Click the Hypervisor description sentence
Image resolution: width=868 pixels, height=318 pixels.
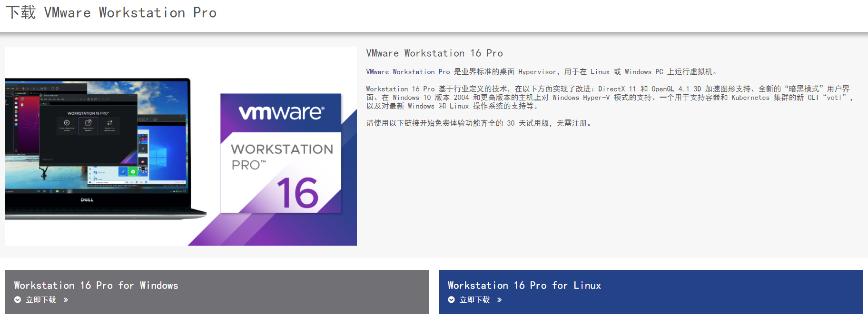point(542,72)
